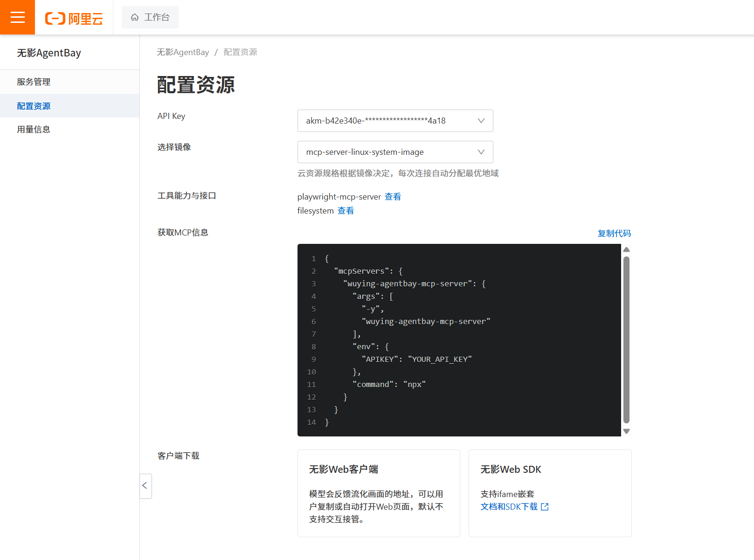View playwright-mcp-server details via 查看
Image resolution: width=754 pixels, height=560 pixels.
point(393,197)
